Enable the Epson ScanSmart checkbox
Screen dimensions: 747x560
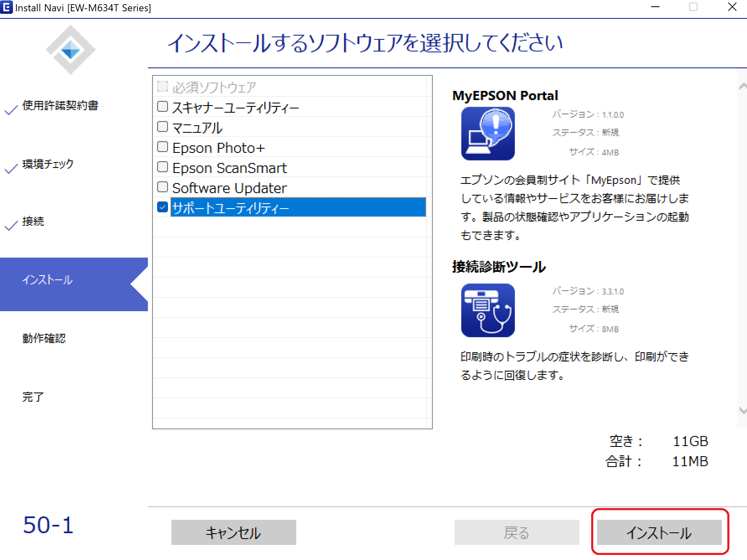click(163, 167)
